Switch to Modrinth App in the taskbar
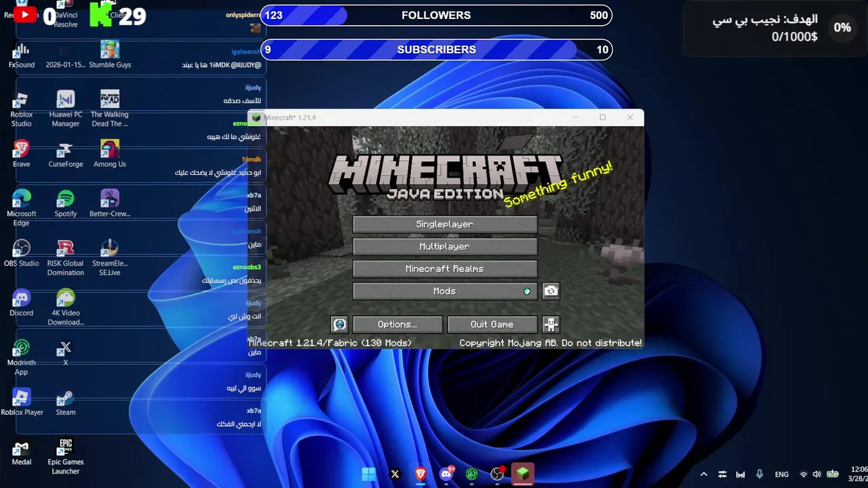The height and width of the screenshot is (488, 868). pyautogui.click(x=472, y=474)
